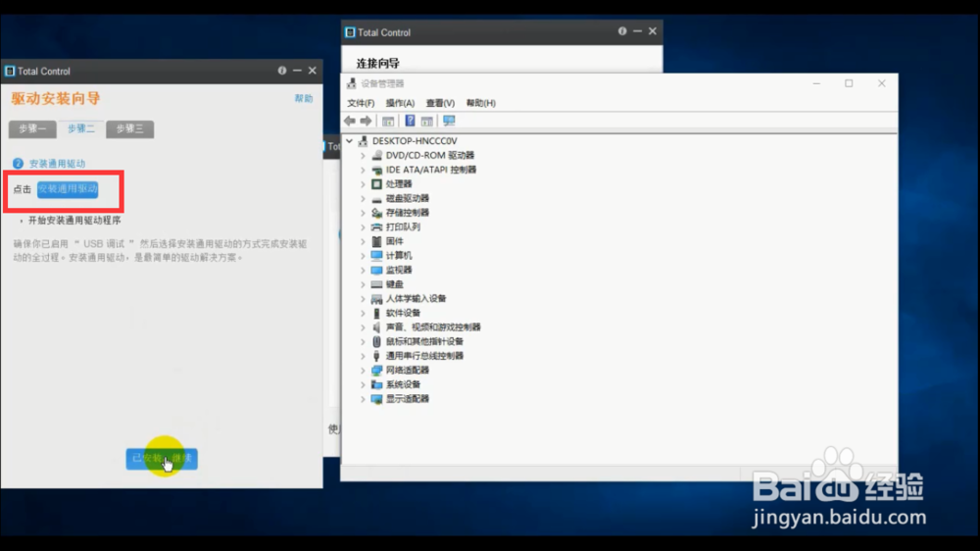This screenshot has width=980, height=551.
Task: Select the DVD/CD-ROM drive icon
Action: pos(377,155)
